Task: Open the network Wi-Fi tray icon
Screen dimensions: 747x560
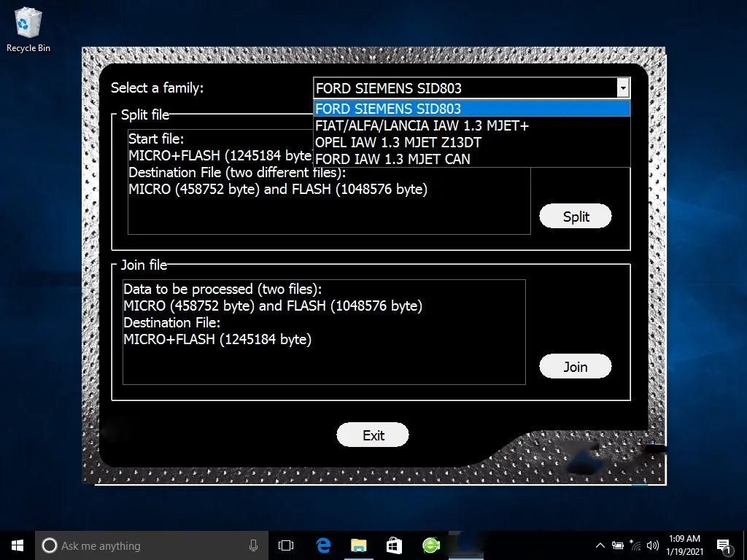Action: [635, 545]
